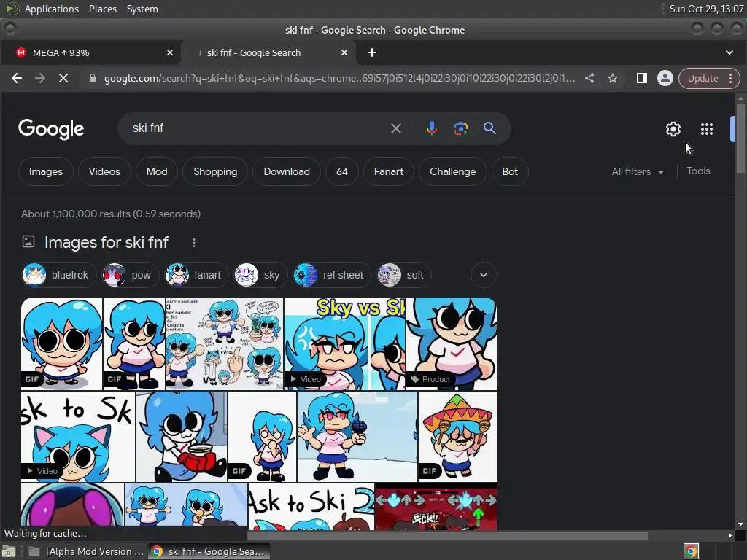Screen dimensions: 747x560
Task: Open the Applications menu
Action: [x=52, y=9]
